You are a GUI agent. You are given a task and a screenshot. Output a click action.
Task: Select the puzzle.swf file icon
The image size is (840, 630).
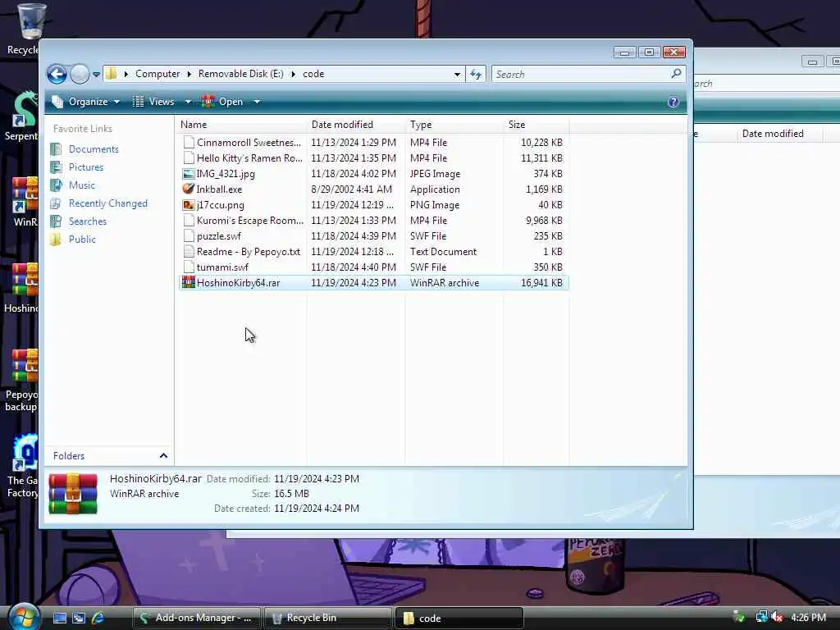coord(189,235)
